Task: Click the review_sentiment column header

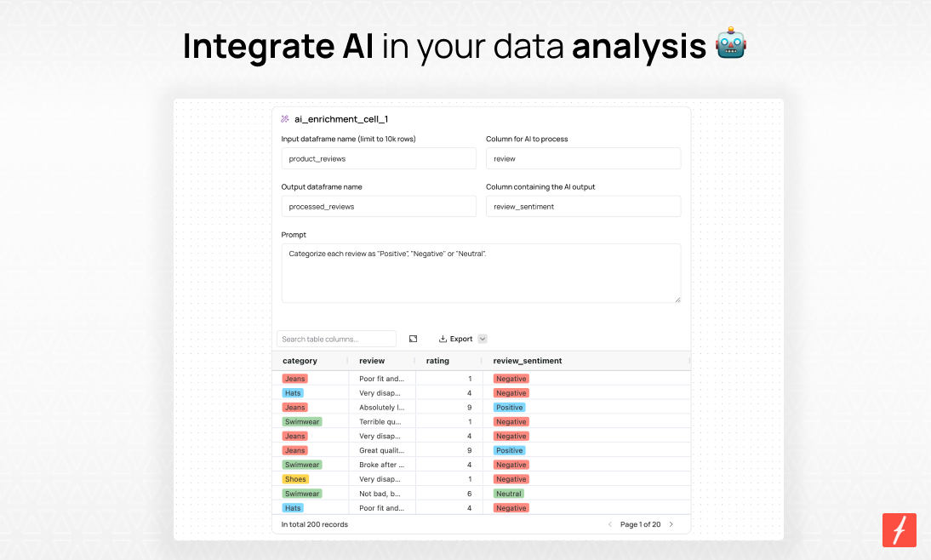Action: tap(528, 361)
